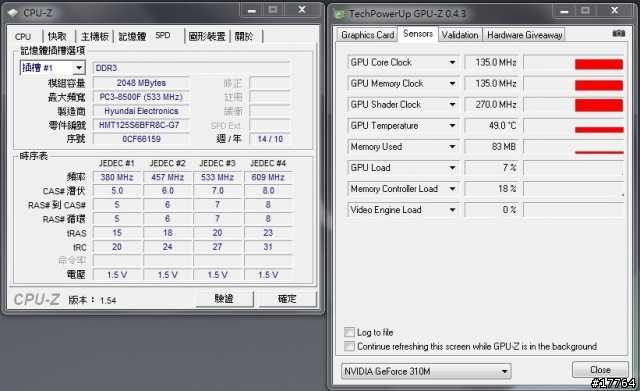640x391 pixels.
Task: Click the JEDEC #4 tRC value 31
Action: (x=268, y=247)
